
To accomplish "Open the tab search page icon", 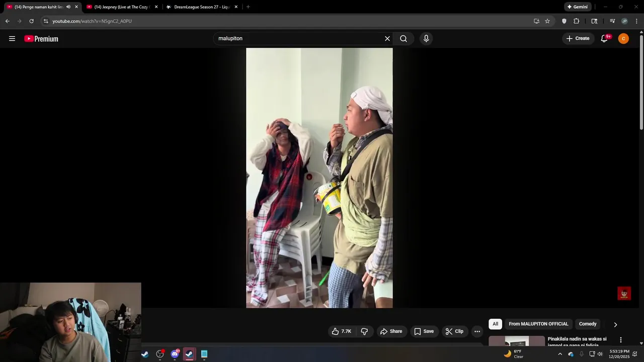I will point(594,21).
